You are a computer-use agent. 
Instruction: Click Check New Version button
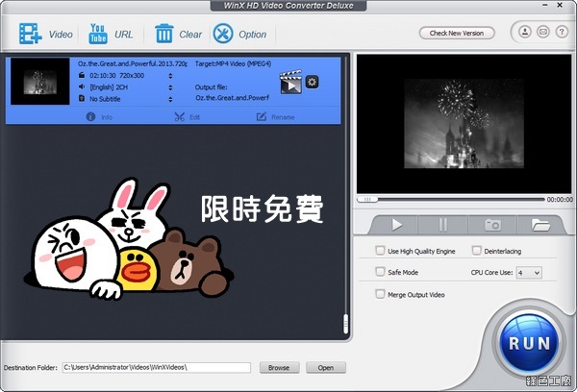pos(457,33)
